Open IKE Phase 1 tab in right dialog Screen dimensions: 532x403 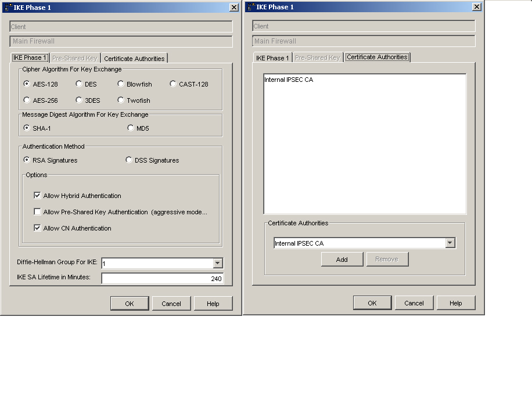[x=271, y=58]
